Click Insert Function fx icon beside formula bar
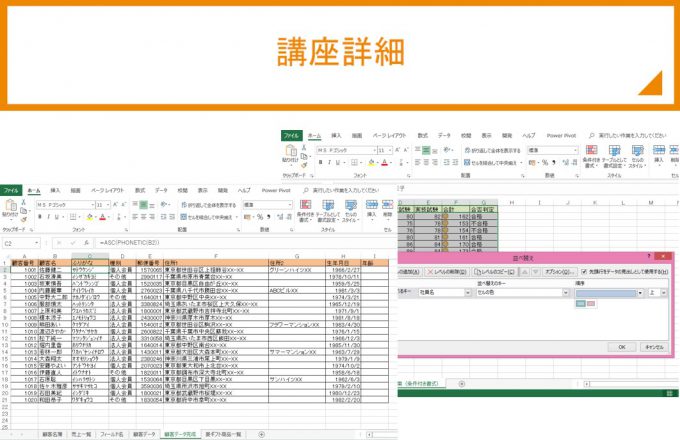This screenshot has width=680, height=440. [86, 243]
